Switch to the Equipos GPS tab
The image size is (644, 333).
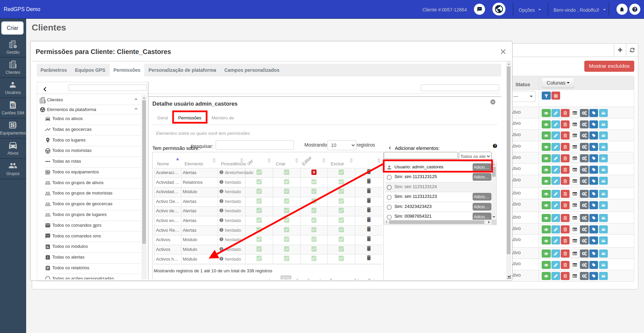90,70
